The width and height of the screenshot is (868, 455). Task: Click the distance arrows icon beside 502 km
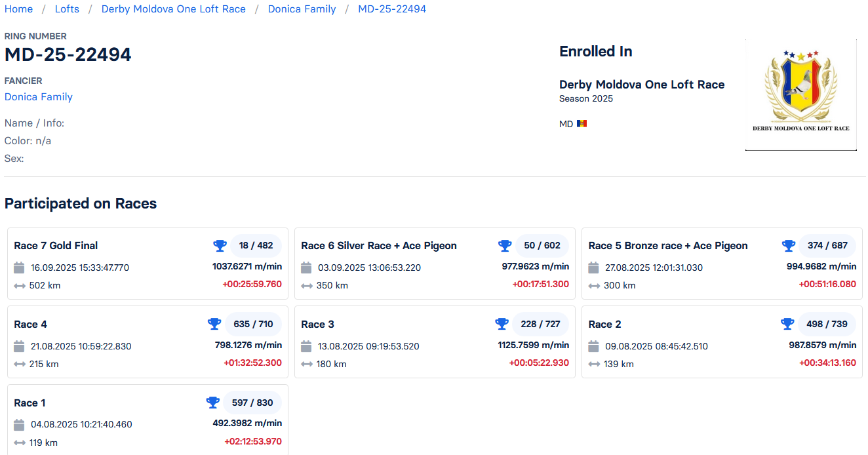19,286
